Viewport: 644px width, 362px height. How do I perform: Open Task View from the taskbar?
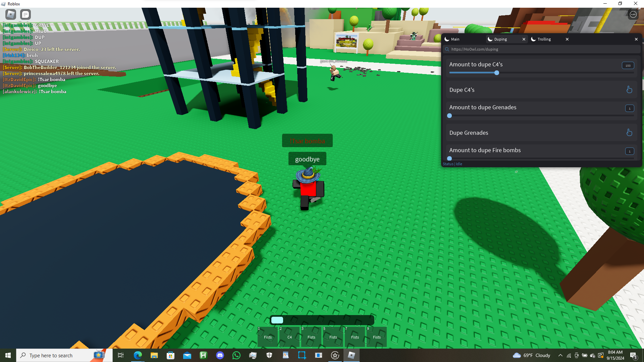point(121,355)
